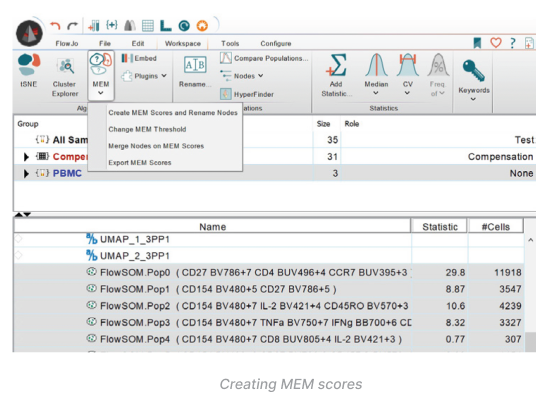Viewport: 551px width, 395px height.
Task: Select the FlowSOM.Pop3 row
Action: [269, 322]
